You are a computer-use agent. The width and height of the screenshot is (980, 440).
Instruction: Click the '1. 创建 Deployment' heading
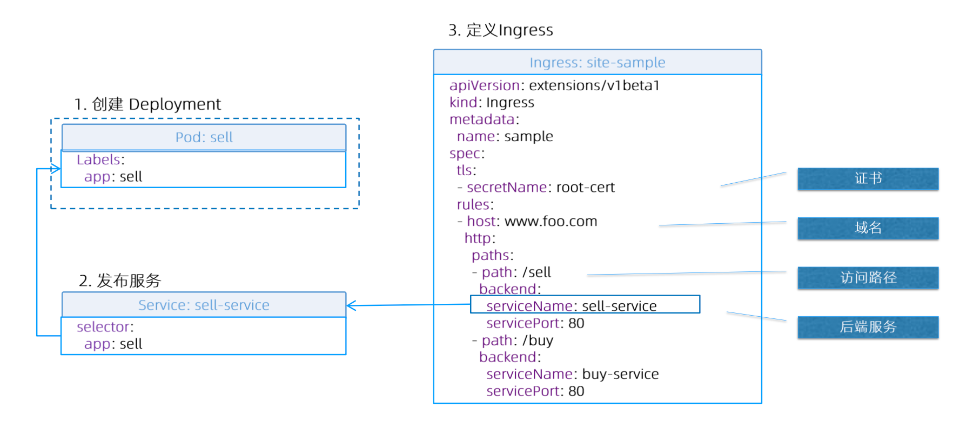pyautogui.click(x=147, y=104)
